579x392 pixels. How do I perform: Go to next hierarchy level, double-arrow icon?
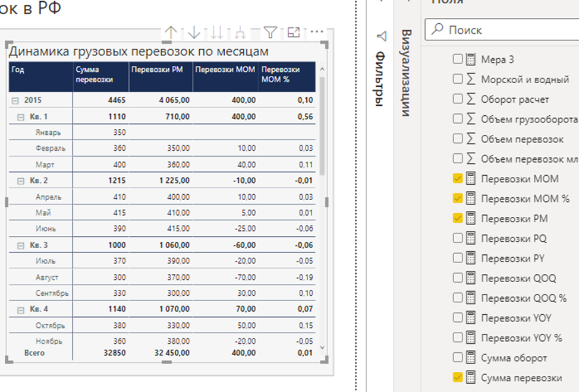[217, 33]
